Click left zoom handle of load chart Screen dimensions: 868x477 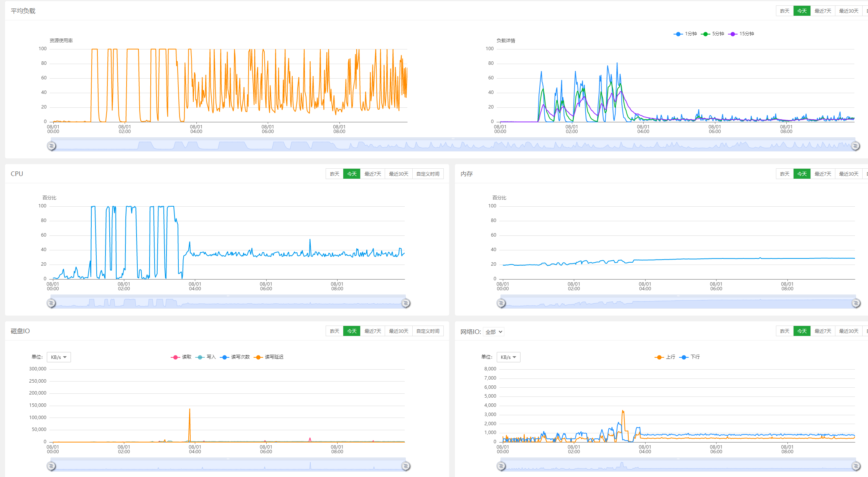pos(51,146)
